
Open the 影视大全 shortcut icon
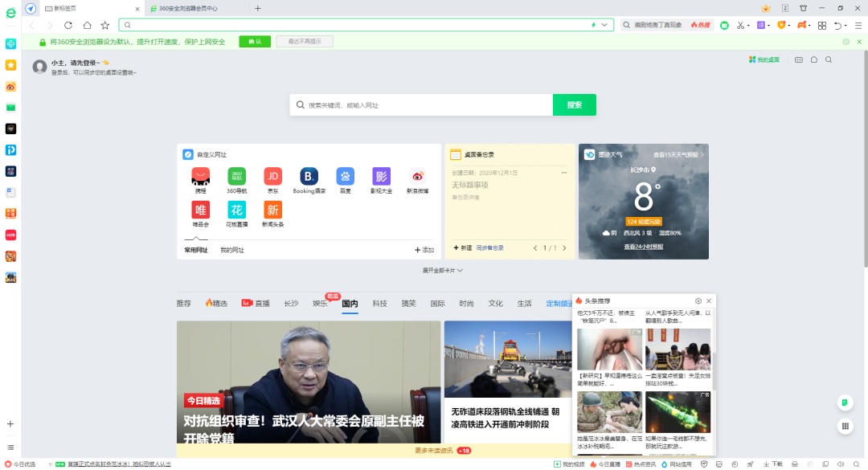(x=382, y=177)
